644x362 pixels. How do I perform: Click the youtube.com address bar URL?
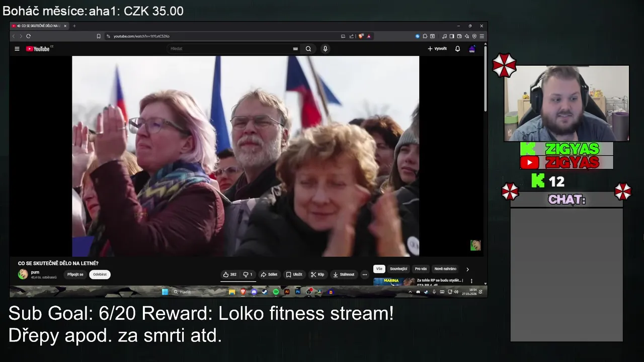click(x=141, y=36)
